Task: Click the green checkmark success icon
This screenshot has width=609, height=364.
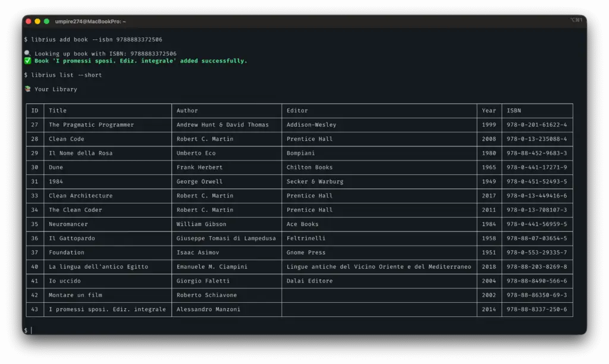Action: click(x=27, y=61)
